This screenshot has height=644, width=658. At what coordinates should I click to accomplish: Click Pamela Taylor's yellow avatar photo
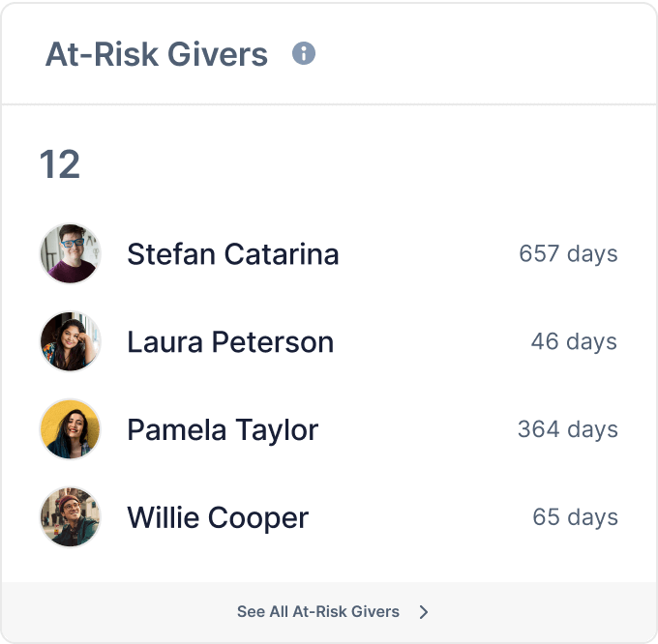pos(70,429)
